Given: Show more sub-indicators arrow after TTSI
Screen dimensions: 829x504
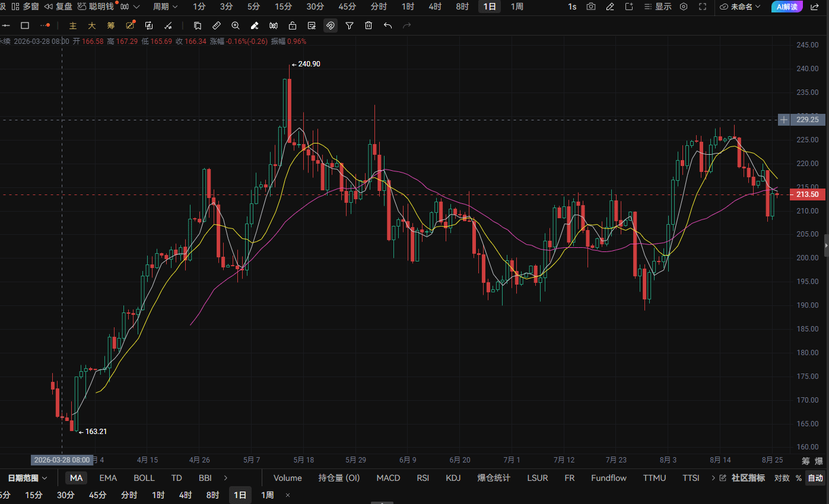Looking at the screenshot, I should click(713, 478).
